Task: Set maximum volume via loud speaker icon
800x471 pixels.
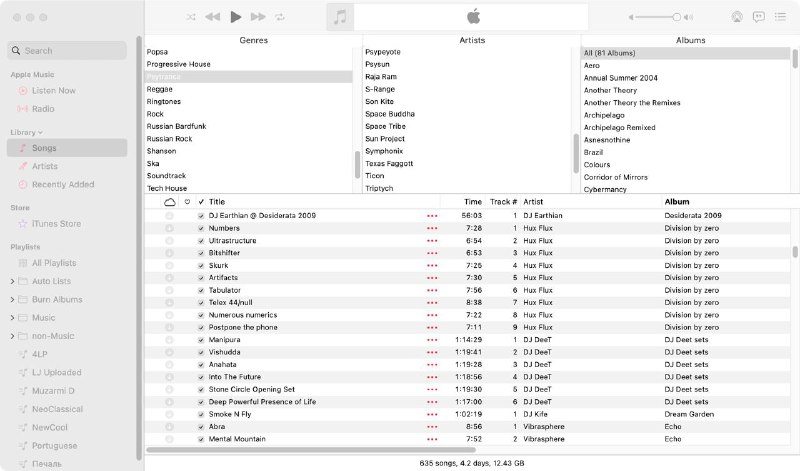Action: point(689,17)
